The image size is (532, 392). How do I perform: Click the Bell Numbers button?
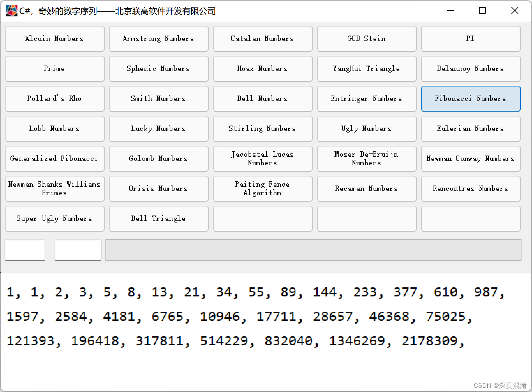pyautogui.click(x=263, y=99)
